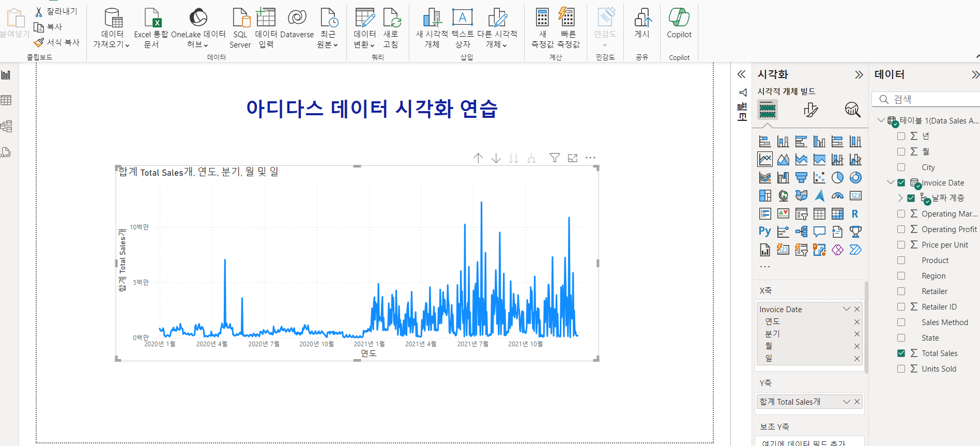Collapse the 테이블 1 table tree
980x446 pixels.
coord(881,120)
